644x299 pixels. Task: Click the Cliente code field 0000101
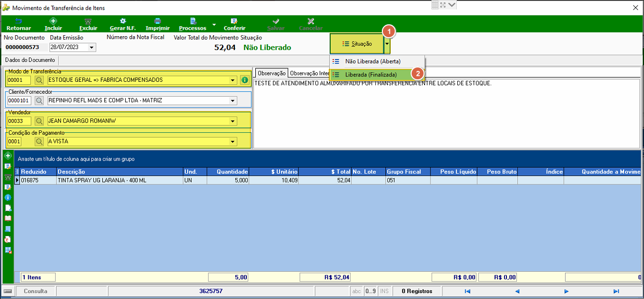[x=19, y=101]
